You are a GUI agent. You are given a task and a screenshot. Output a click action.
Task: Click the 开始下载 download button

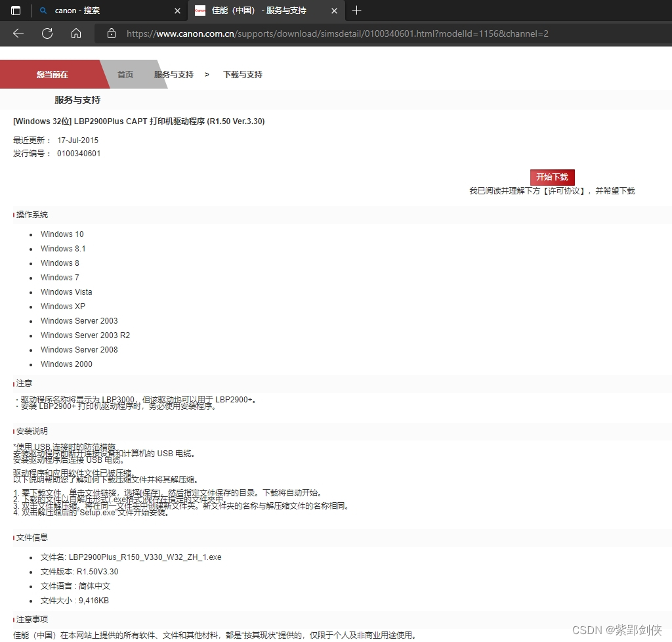pos(552,177)
